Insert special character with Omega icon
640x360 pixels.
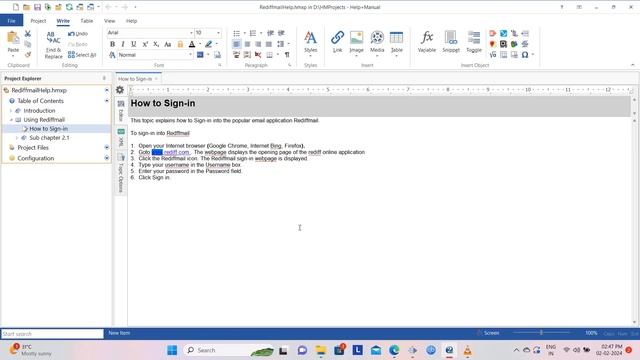point(525,55)
